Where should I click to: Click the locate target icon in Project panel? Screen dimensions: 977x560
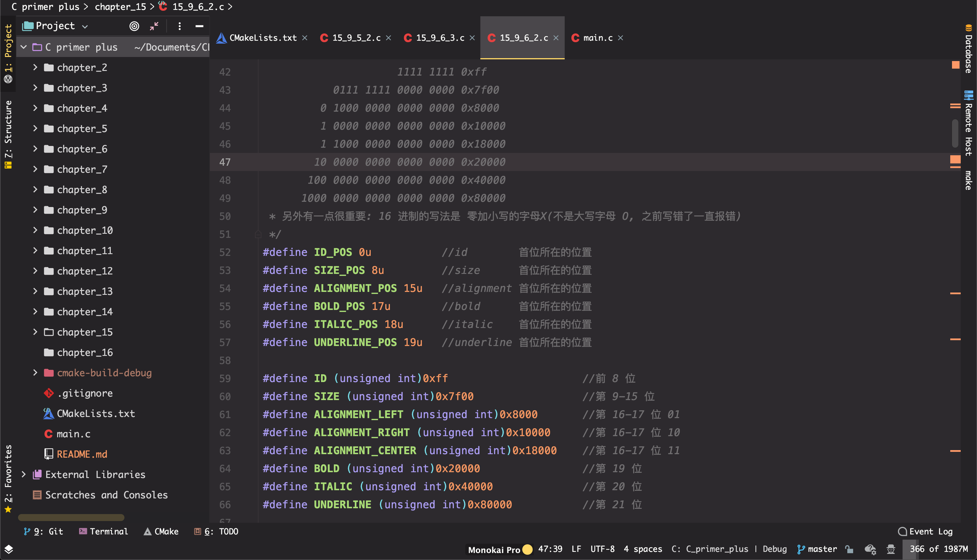click(x=134, y=26)
